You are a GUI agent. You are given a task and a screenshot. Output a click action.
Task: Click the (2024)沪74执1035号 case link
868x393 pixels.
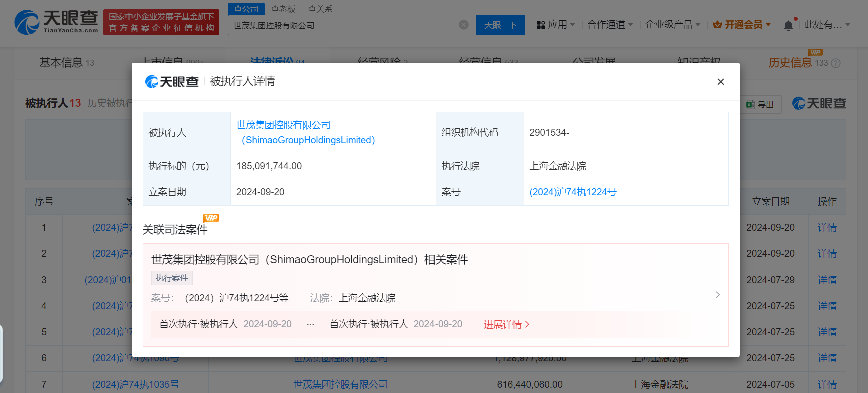[x=136, y=384]
